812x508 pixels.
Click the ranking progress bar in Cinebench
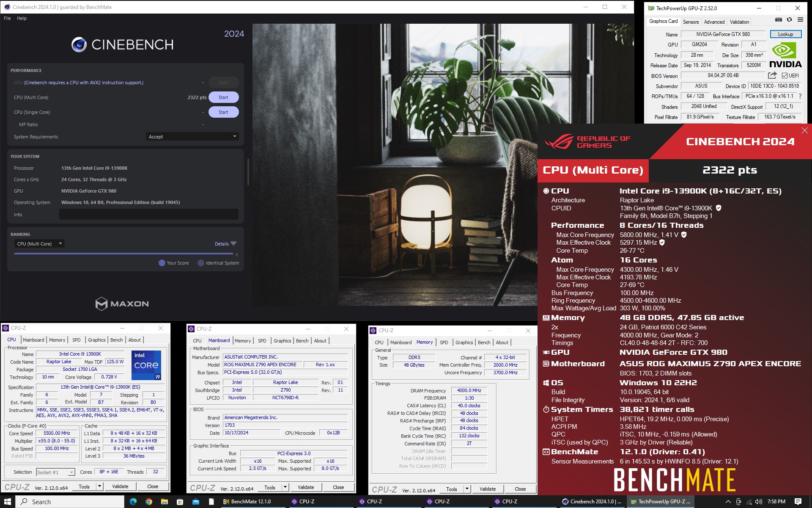123,254
